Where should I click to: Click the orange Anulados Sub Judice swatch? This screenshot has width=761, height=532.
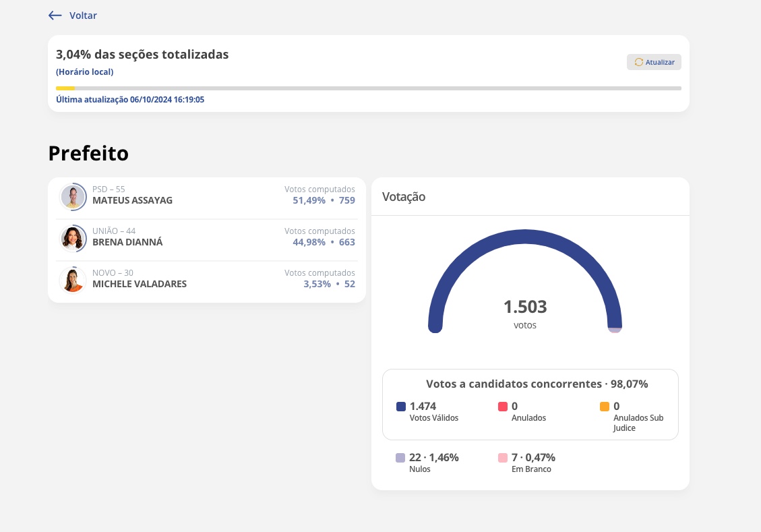click(605, 407)
